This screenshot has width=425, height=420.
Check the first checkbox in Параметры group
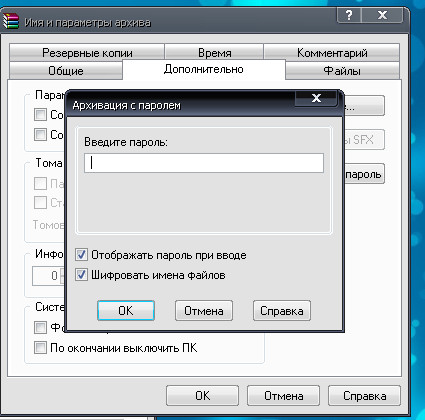coord(40,114)
